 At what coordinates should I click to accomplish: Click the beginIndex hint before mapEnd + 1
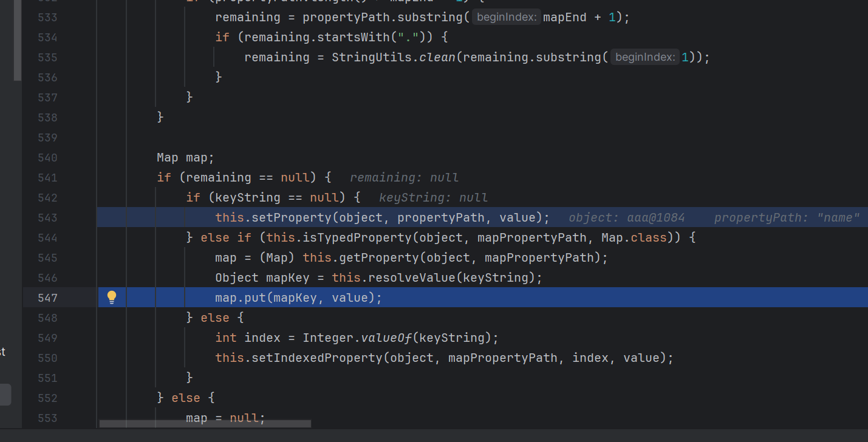point(507,17)
